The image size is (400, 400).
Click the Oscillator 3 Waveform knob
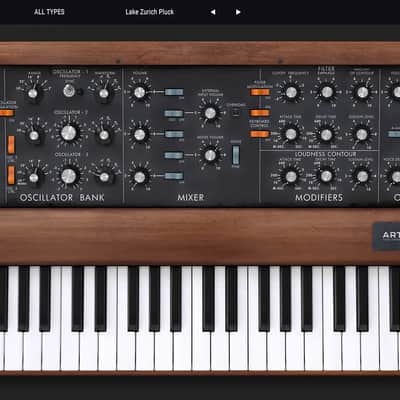click(104, 177)
